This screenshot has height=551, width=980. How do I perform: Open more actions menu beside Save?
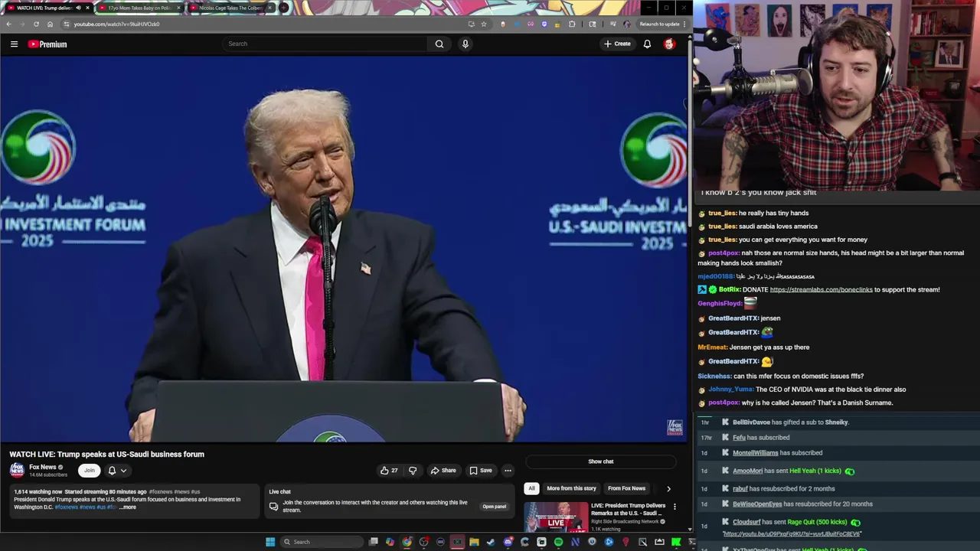[x=508, y=471]
